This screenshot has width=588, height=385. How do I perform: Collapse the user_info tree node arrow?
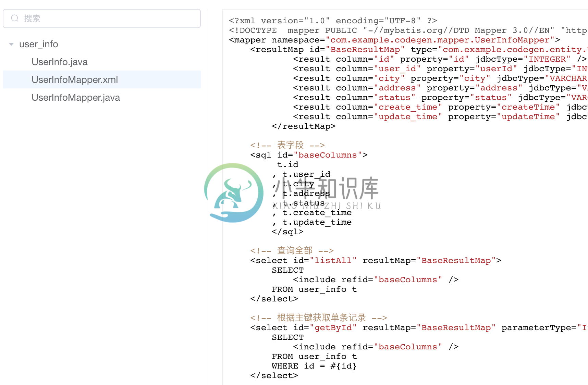11,44
